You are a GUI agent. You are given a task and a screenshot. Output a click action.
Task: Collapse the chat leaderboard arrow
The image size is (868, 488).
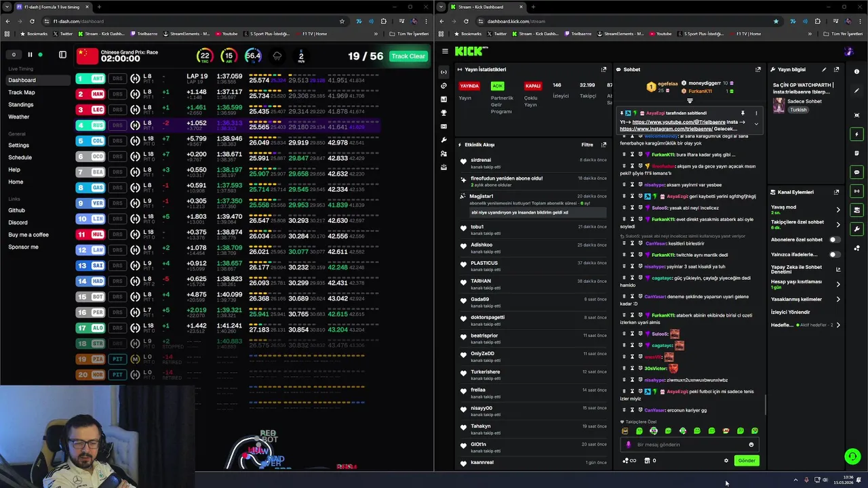690,101
